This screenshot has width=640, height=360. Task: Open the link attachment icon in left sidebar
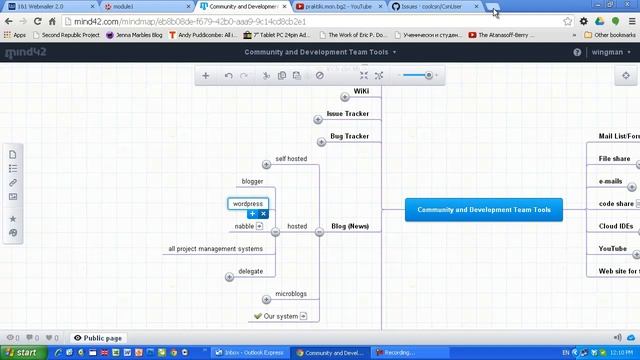pos(13,182)
